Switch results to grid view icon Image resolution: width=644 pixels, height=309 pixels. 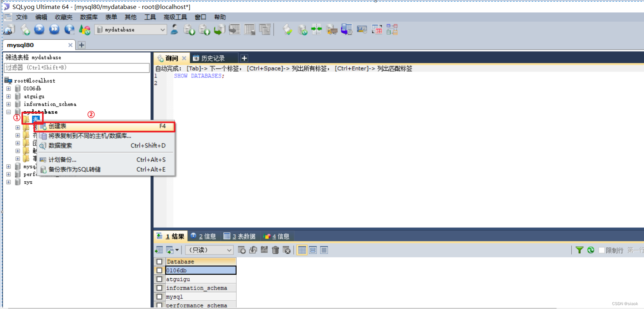[x=302, y=250]
